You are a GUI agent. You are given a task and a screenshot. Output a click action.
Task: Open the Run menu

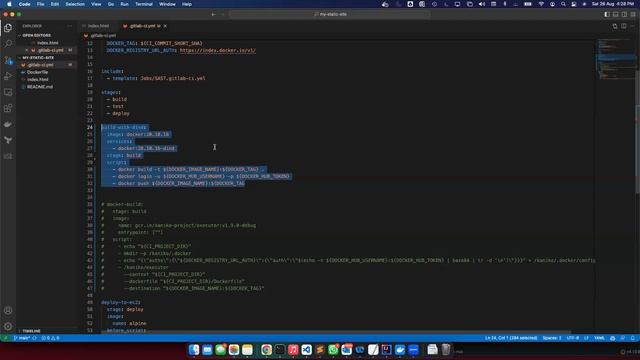pos(124,4)
